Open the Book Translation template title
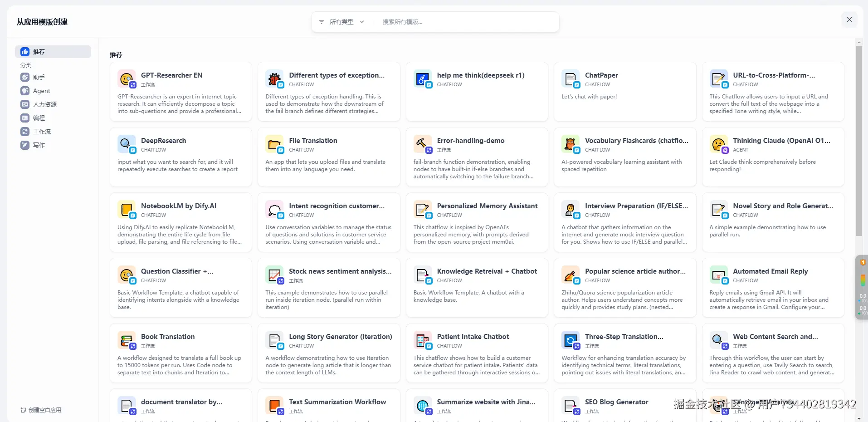Viewport: 868px width, 422px height. pos(168,337)
